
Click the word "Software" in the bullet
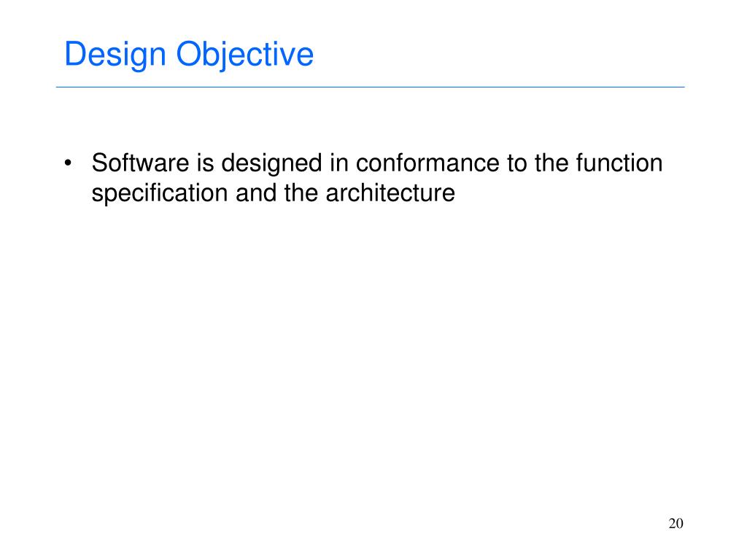click(141, 163)
